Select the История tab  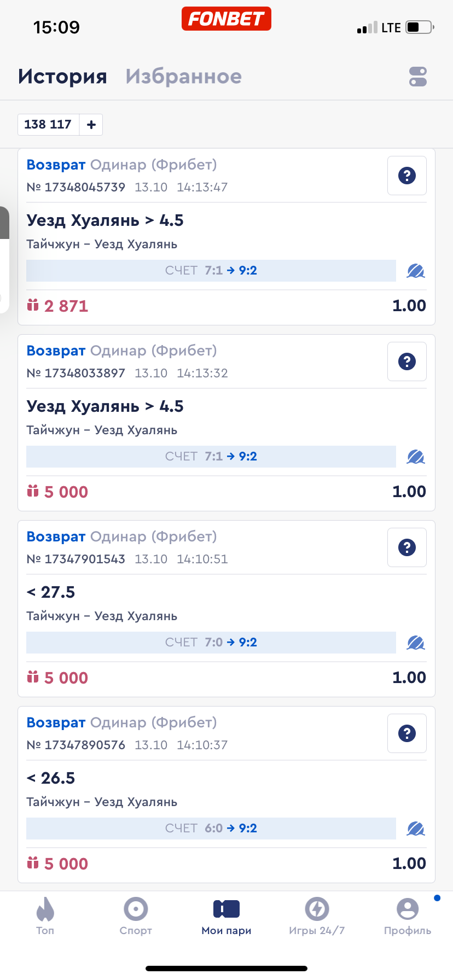pos(62,77)
